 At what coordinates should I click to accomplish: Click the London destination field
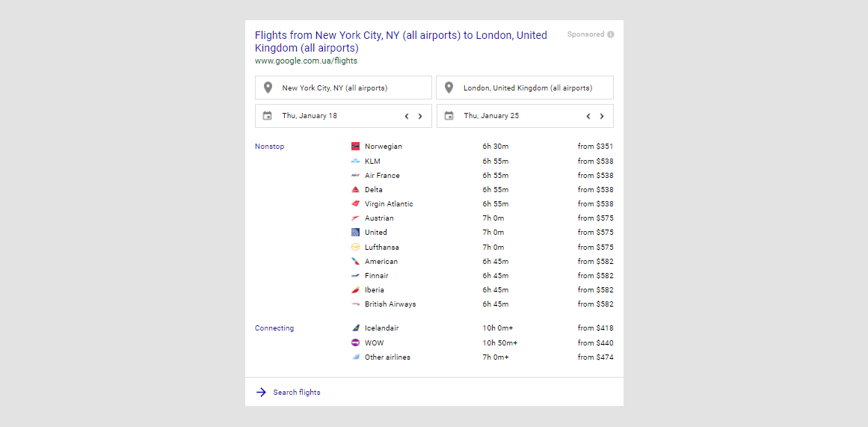pyautogui.click(x=525, y=87)
